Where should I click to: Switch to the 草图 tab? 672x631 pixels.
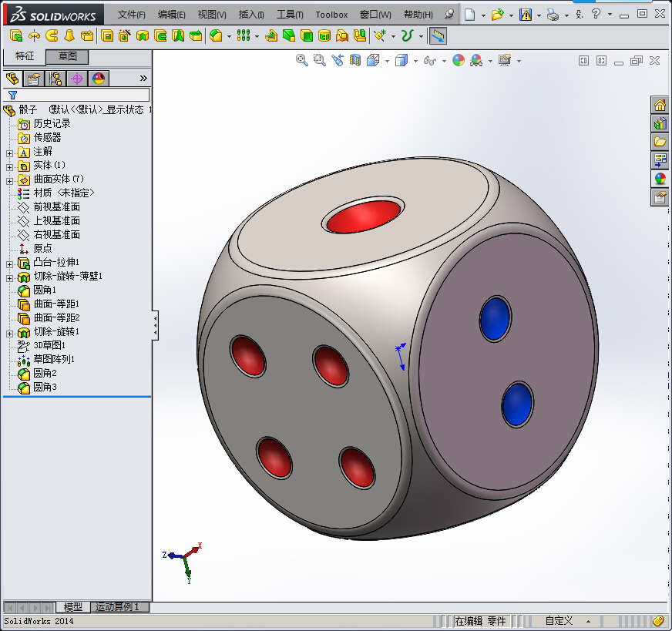(67, 56)
